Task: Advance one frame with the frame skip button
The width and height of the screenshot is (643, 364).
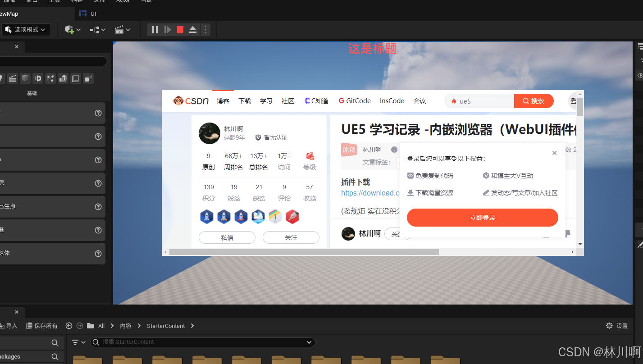Action: (168, 30)
